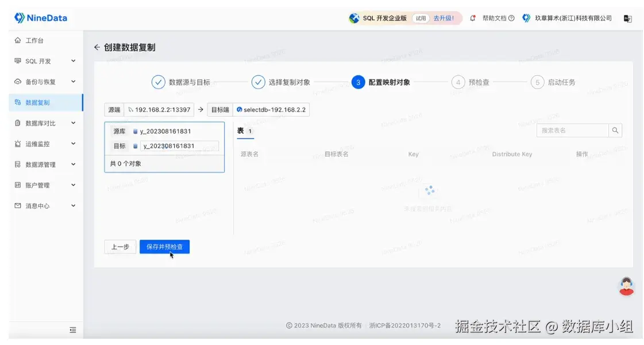644x345 pixels.
Task: Click the user avatar at bottom right
Action: [627, 286]
